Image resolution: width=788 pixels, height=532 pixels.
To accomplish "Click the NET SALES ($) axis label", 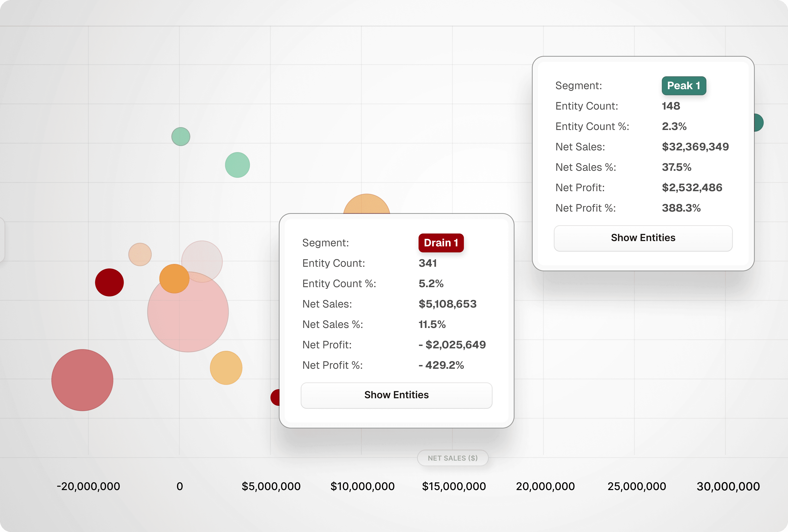I will pos(452,458).
